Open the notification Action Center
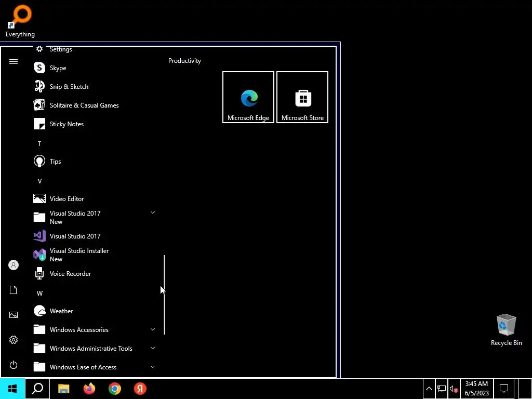 [x=504, y=389]
